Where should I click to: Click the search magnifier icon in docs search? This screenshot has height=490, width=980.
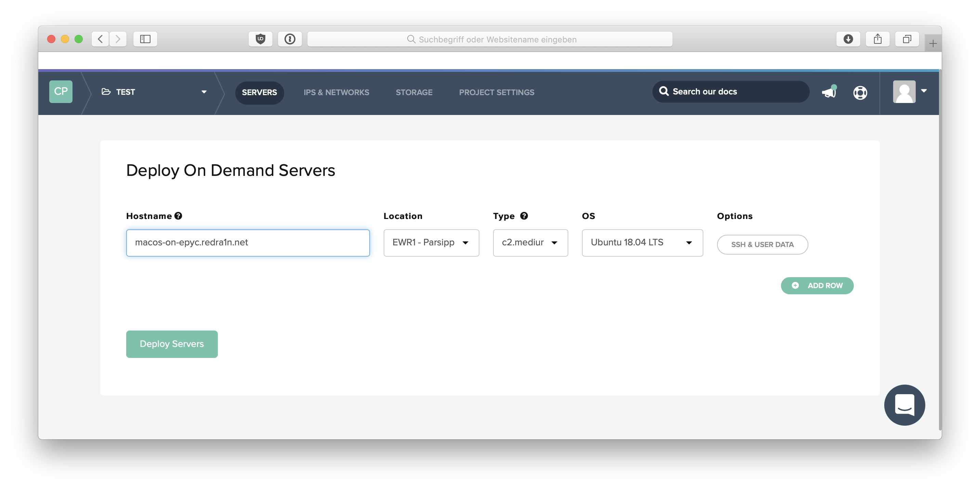[x=664, y=91]
